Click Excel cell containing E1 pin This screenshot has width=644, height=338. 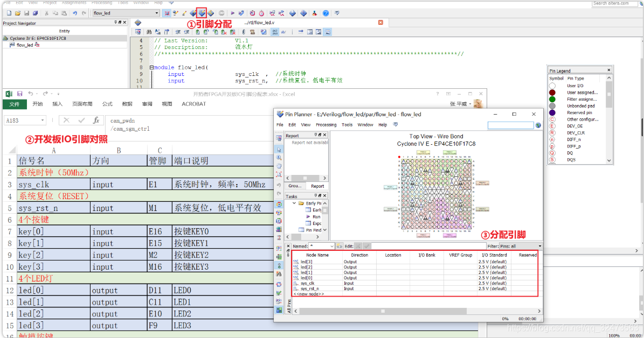click(159, 184)
